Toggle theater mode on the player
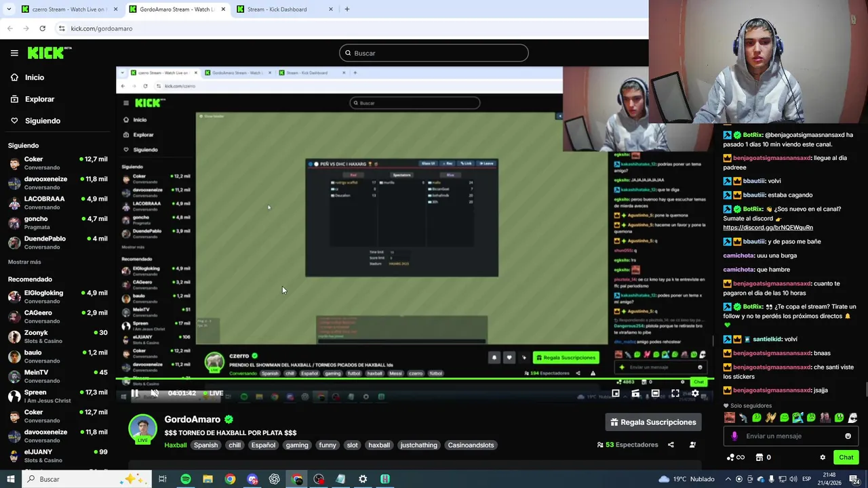 (655, 393)
